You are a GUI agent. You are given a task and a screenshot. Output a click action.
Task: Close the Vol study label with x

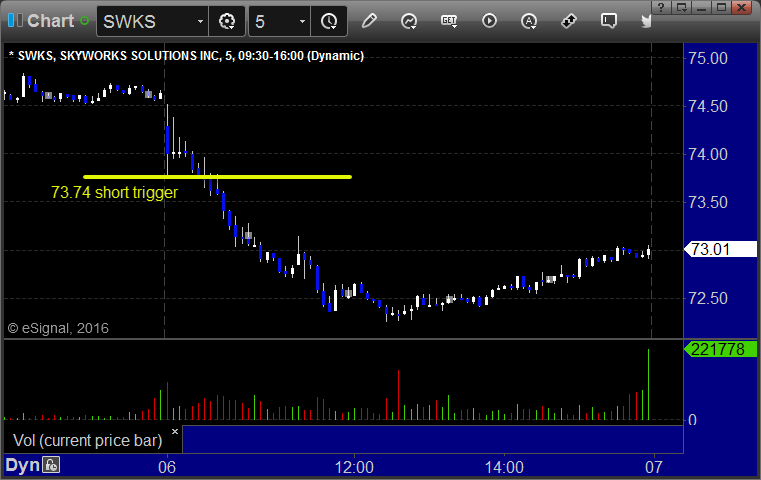175,431
